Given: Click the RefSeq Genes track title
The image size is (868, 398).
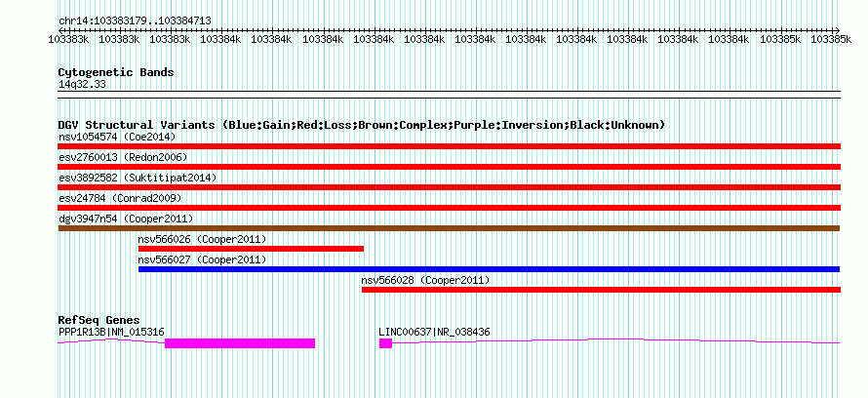Looking at the screenshot, I should [x=99, y=321].
